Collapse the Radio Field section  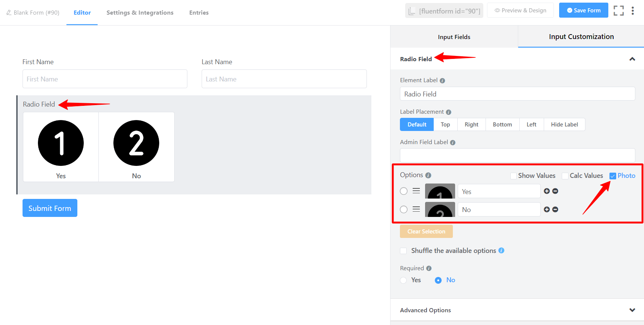(x=632, y=59)
